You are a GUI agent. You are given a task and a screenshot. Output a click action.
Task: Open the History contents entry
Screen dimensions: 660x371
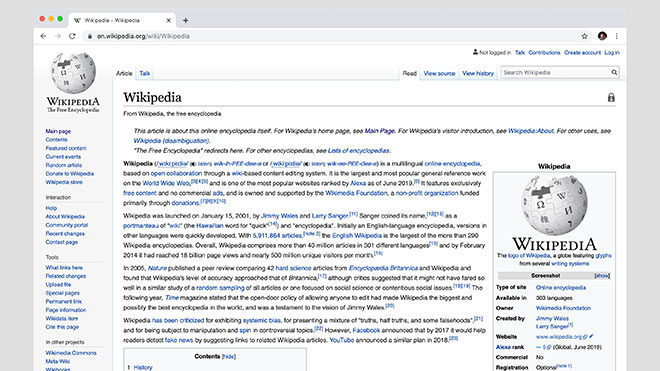coord(143,368)
